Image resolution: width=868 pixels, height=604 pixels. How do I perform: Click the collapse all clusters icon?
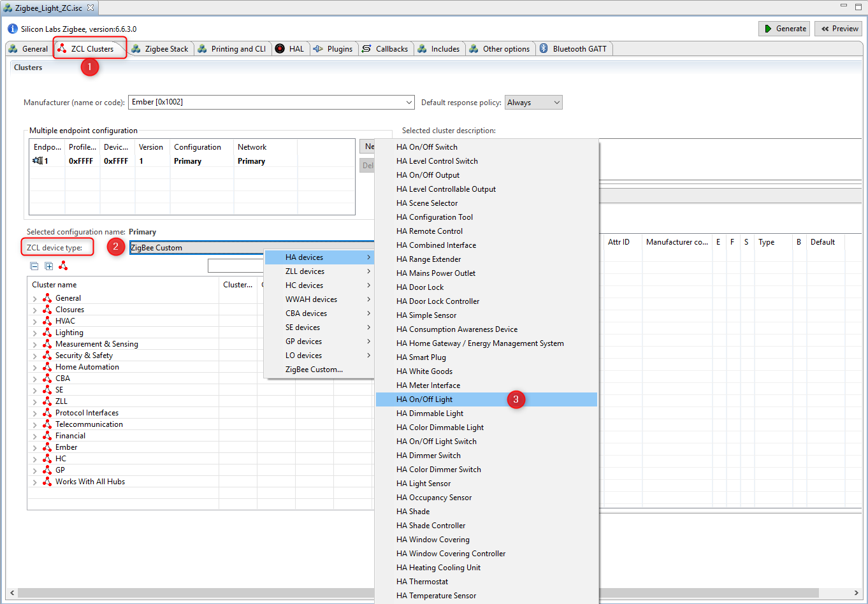point(34,266)
